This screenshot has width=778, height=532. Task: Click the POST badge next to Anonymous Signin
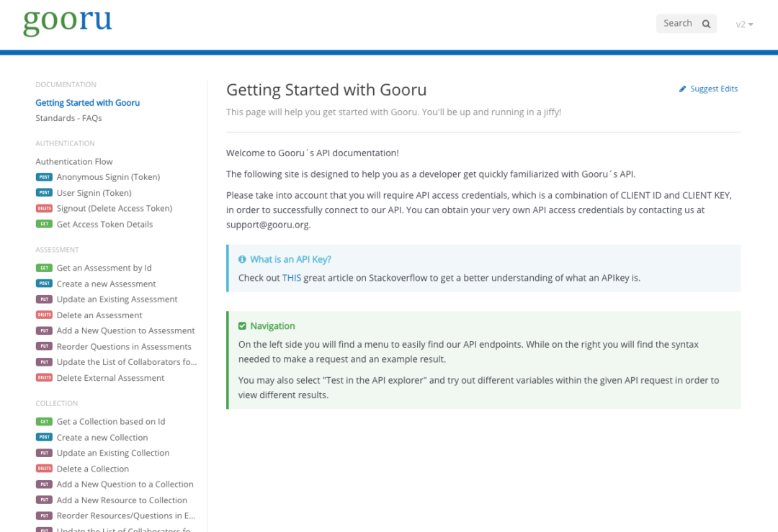coord(44,177)
